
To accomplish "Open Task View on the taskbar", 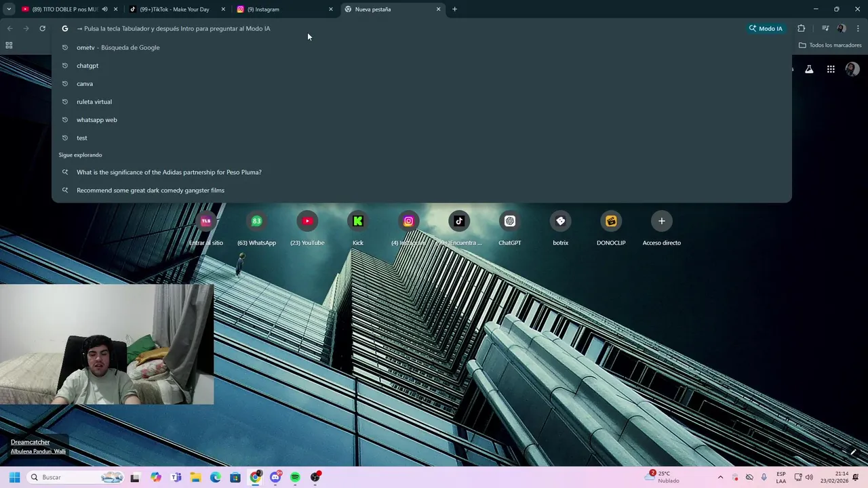I will click(135, 477).
